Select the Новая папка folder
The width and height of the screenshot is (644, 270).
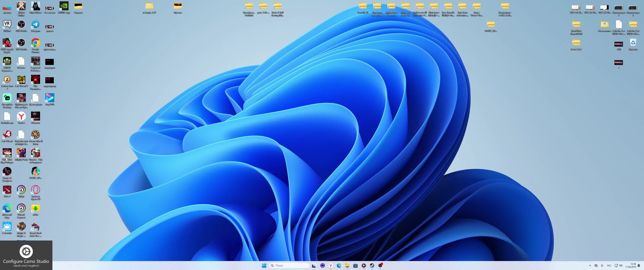tap(604, 26)
